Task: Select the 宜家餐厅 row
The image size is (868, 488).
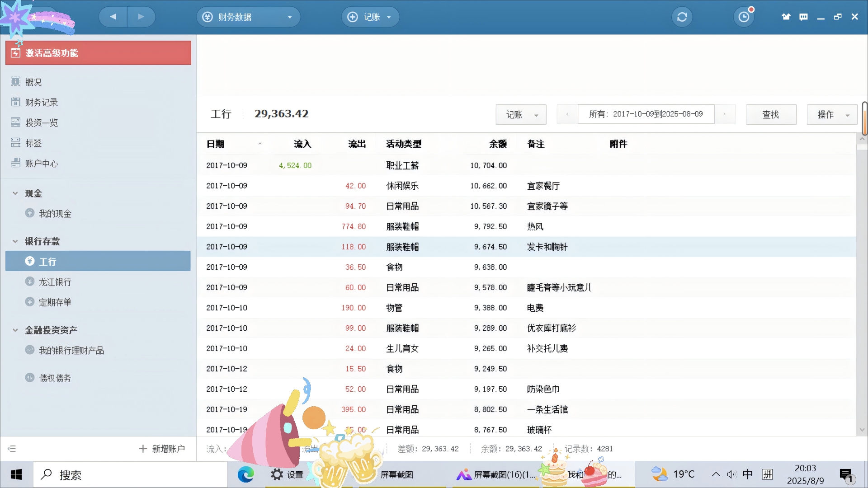Action: click(x=526, y=186)
